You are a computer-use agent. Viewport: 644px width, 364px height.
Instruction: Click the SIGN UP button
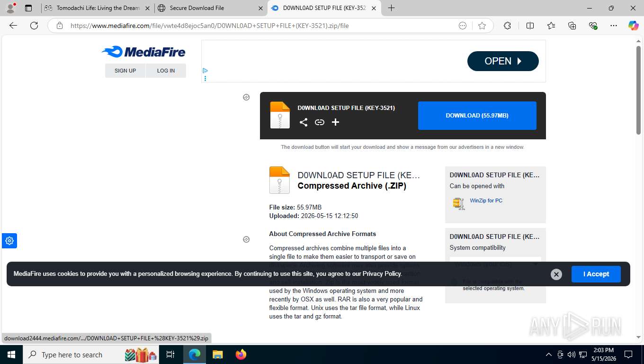[125, 71]
